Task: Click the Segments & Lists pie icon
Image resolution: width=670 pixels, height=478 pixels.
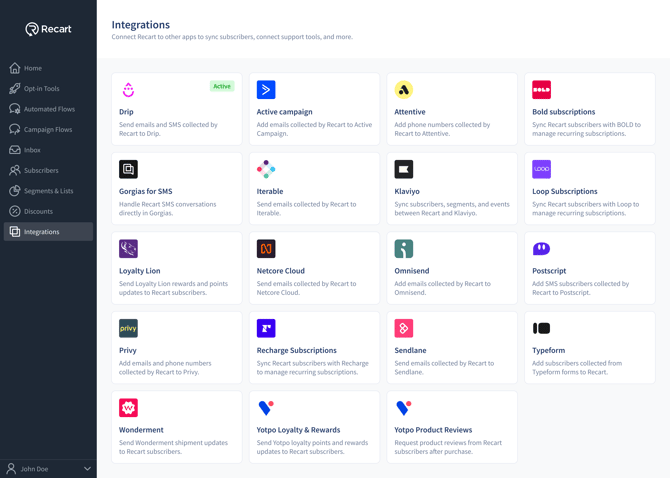Action: click(x=15, y=191)
